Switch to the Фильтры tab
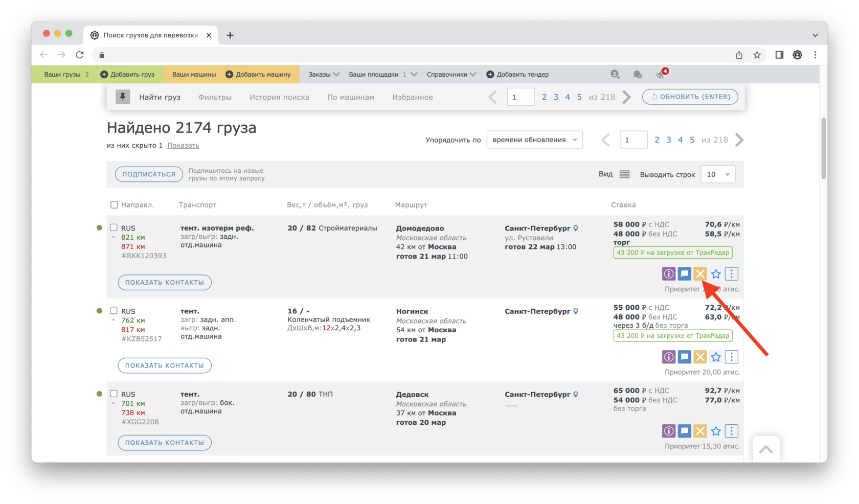The height and width of the screenshot is (504, 859). pyautogui.click(x=215, y=97)
